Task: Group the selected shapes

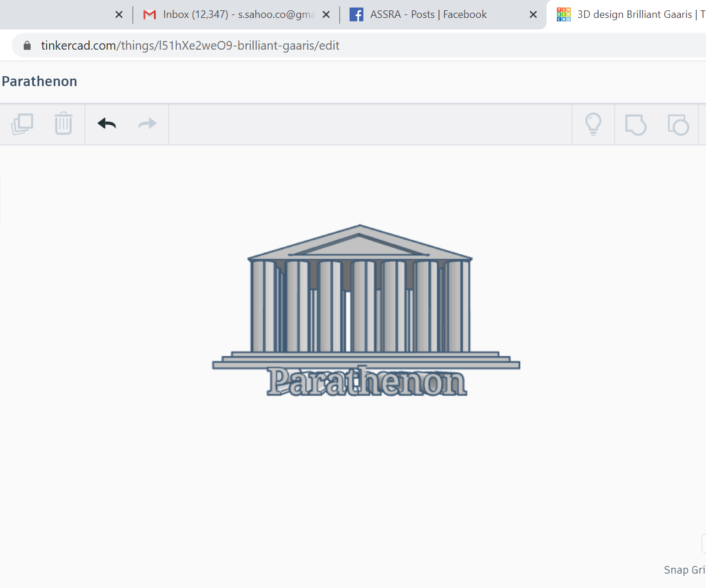Action: (x=636, y=124)
